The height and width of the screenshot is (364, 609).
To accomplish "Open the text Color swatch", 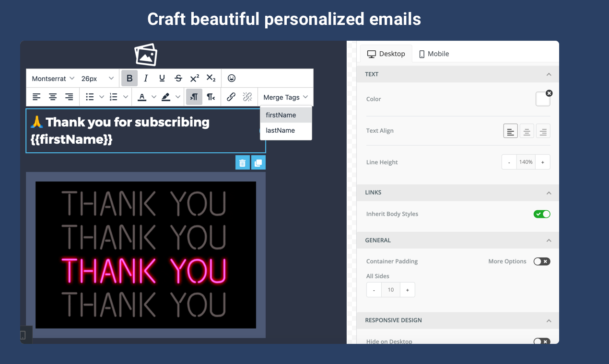I will click(x=543, y=99).
